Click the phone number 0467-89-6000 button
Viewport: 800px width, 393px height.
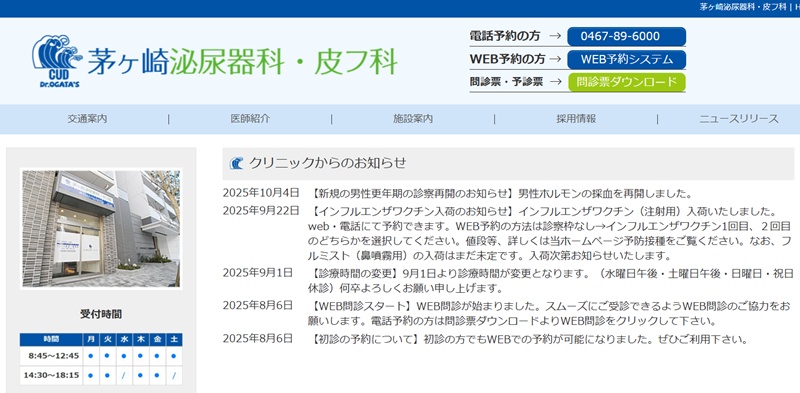pyautogui.click(x=627, y=37)
